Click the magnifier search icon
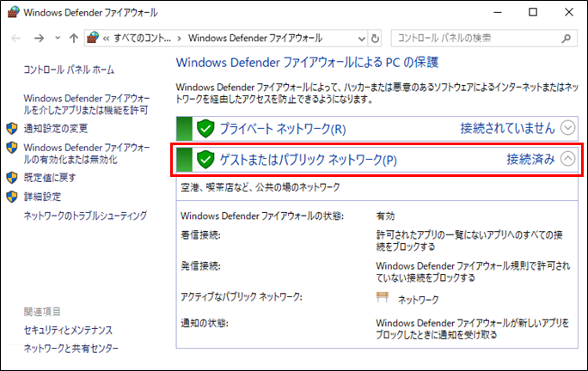588x371 pixels. tap(567, 39)
